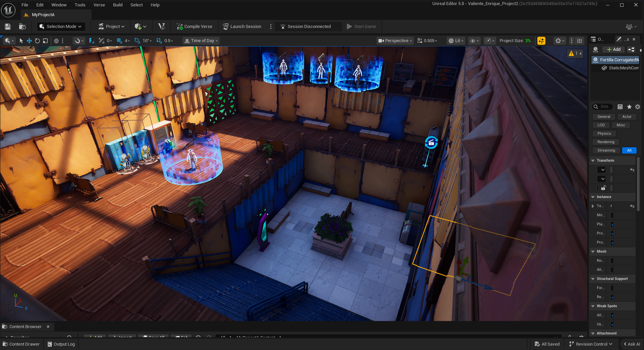Open Details settings gear icon
Screen dimensions: 644x350
[638, 107]
